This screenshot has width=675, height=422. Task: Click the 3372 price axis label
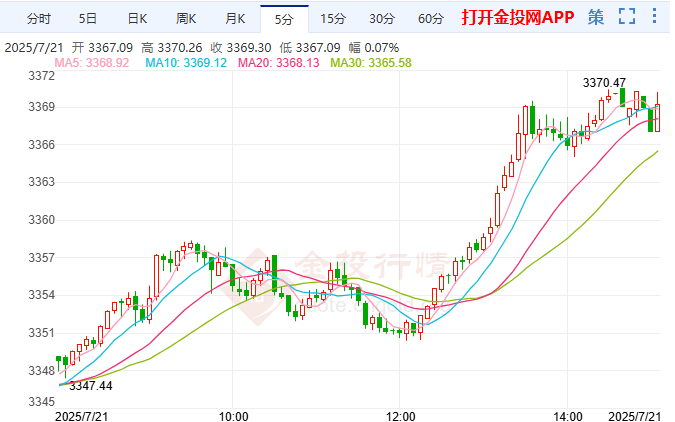(42, 76)
